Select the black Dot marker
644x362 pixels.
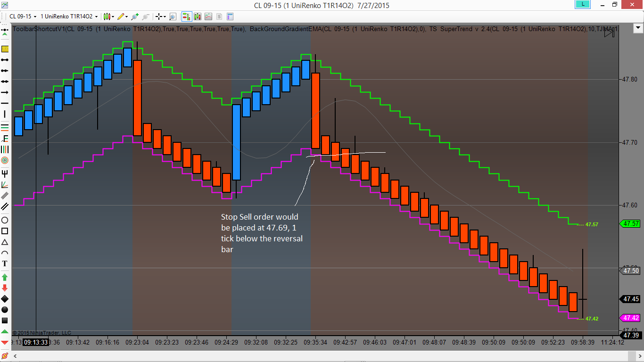(x=5, y=310)
